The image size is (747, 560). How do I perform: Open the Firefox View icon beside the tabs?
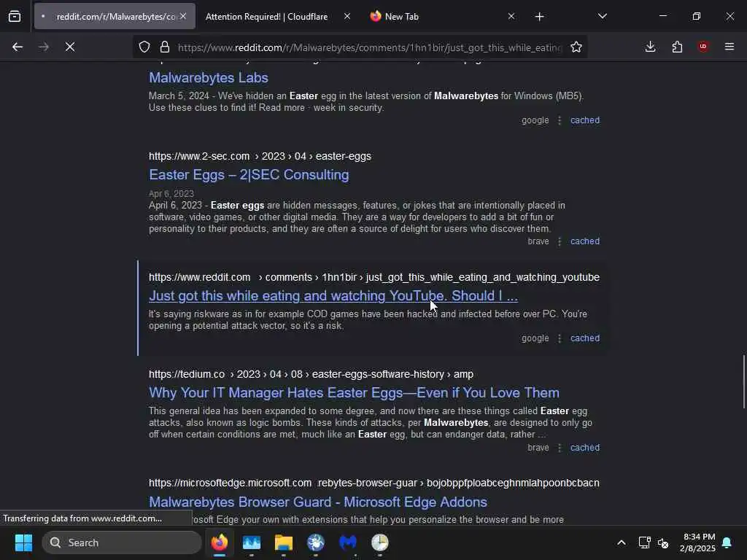(x=15, y=17)
